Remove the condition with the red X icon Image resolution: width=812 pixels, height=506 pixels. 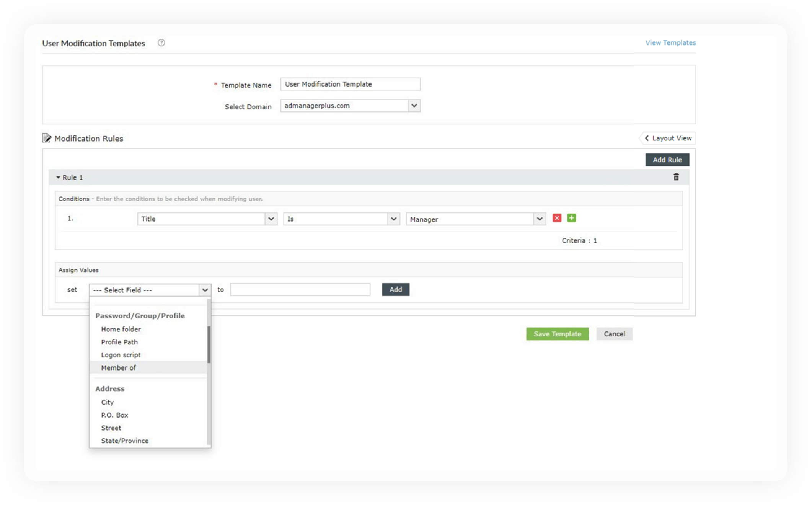click(557, 218)
